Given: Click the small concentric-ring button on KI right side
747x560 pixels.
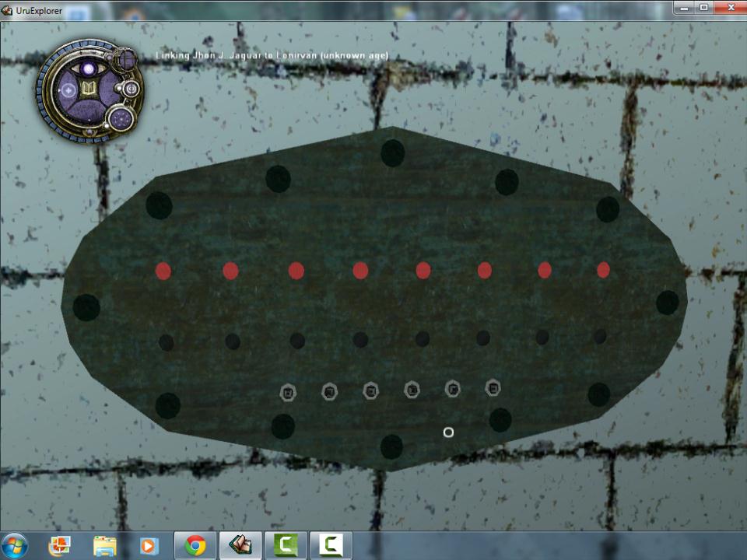Looking at the screenshot, I should point(130,89).
